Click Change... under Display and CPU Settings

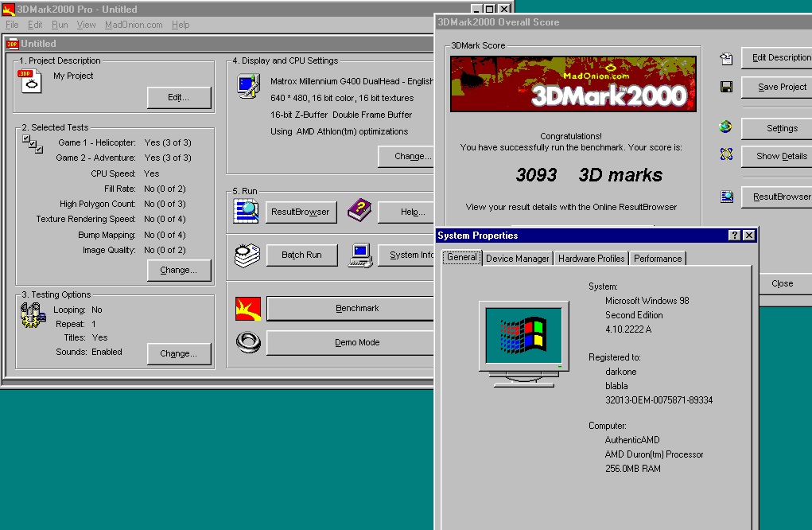pyautogui.click(x=406, y=156)
